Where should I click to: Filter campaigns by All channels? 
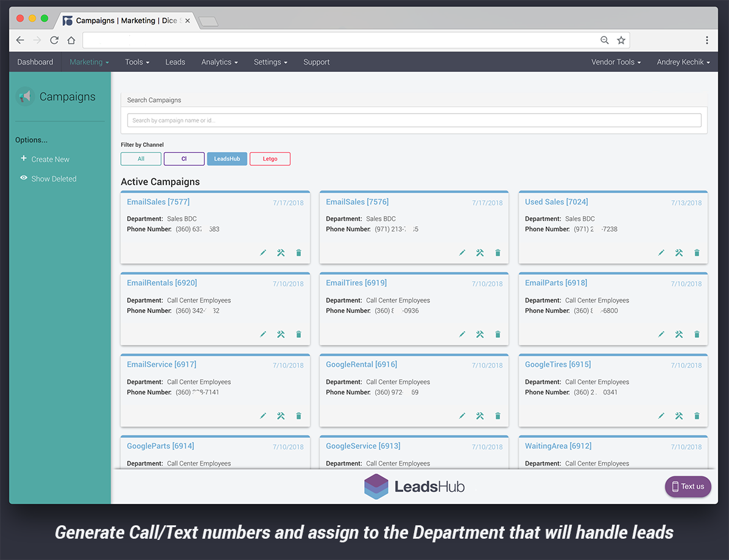(141, 158)
